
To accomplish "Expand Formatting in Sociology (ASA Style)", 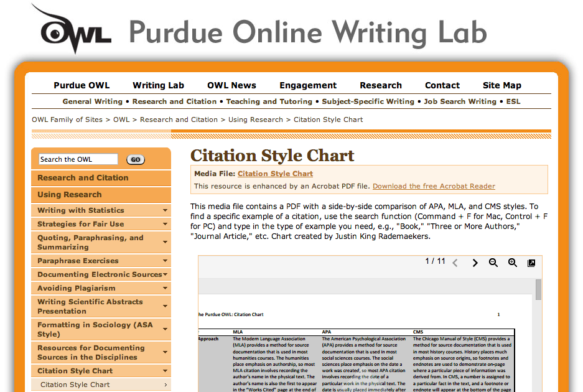I will (101, 330).
